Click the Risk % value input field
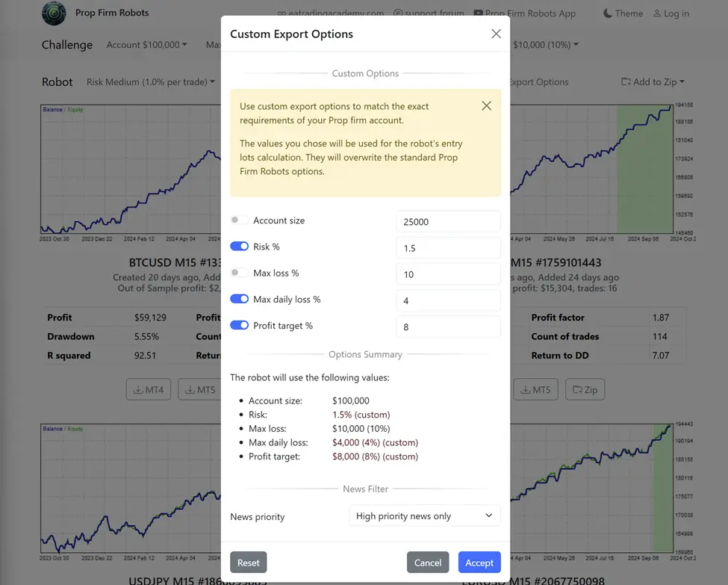The image size is (728, 585). (447, 248)
